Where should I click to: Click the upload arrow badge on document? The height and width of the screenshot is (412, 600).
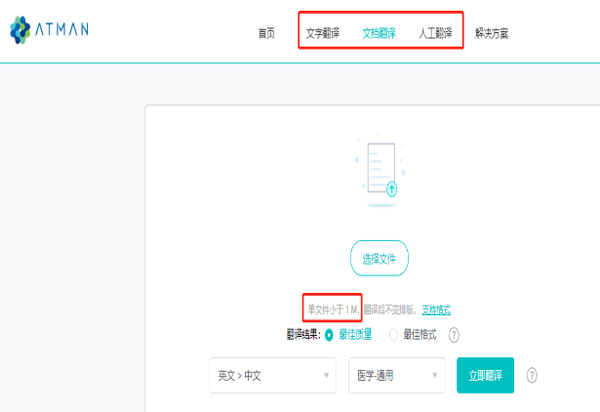click(x=392, y=188)
